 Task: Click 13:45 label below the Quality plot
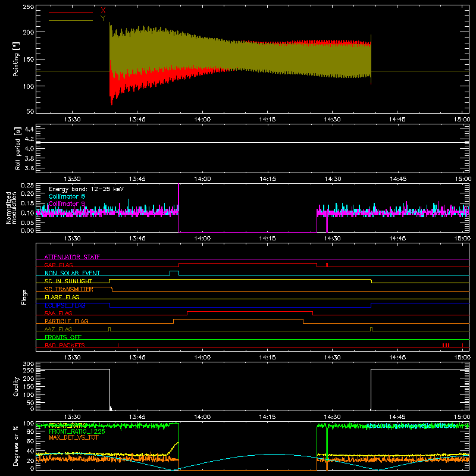coord(137,417)
